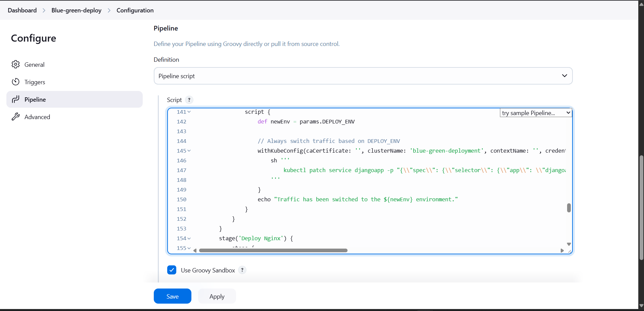This screenshot has width=644, height=311.
Task: Go to Advanced section
Action: [75, 117]
